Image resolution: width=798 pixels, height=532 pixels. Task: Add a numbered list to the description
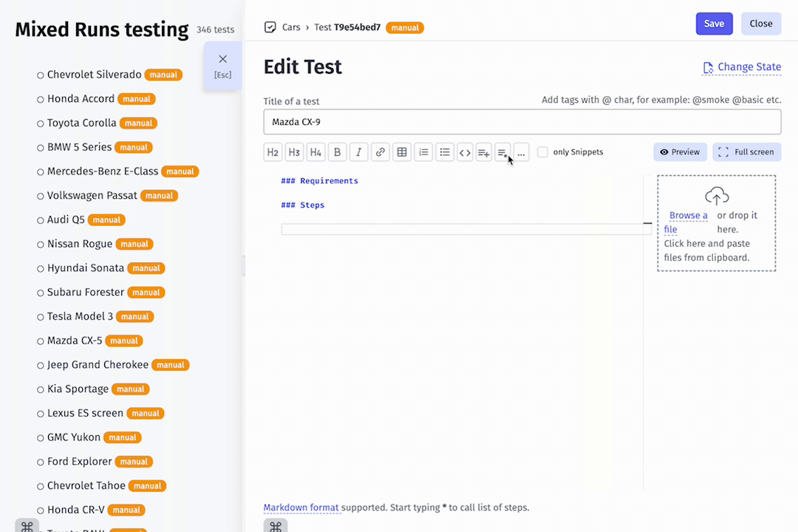point(423,152)
